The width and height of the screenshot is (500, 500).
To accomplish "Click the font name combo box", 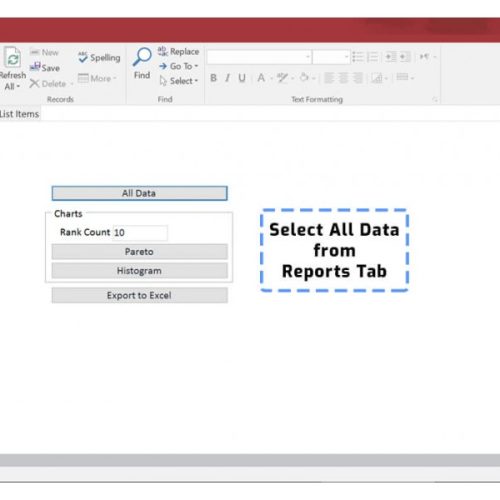I will [x=259, y=57].
